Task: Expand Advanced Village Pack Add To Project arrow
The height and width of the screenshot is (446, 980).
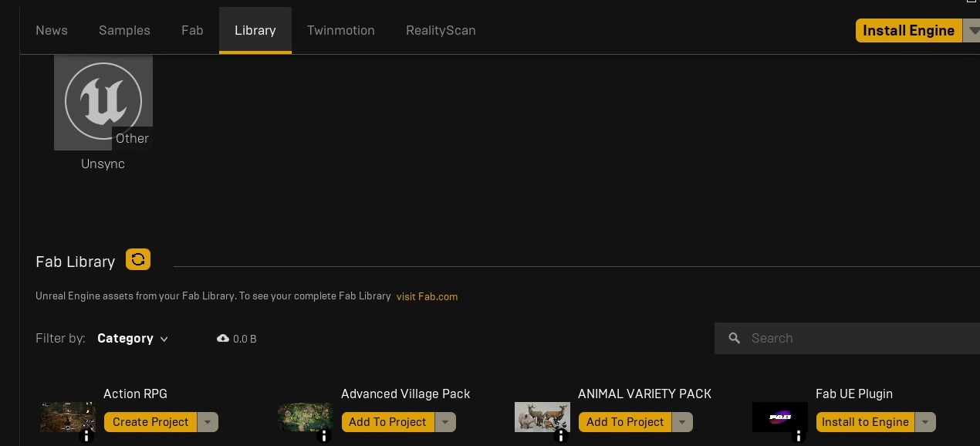Action: tap(445, 422)
